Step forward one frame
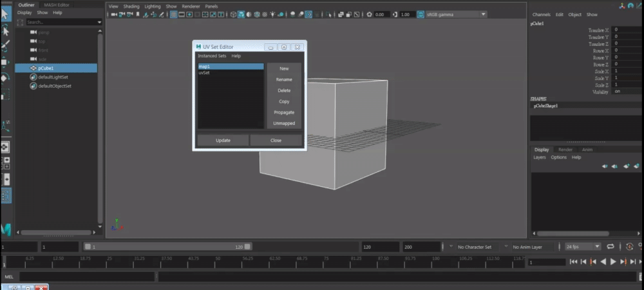This screenshot has height=290, width=644. 633,262
